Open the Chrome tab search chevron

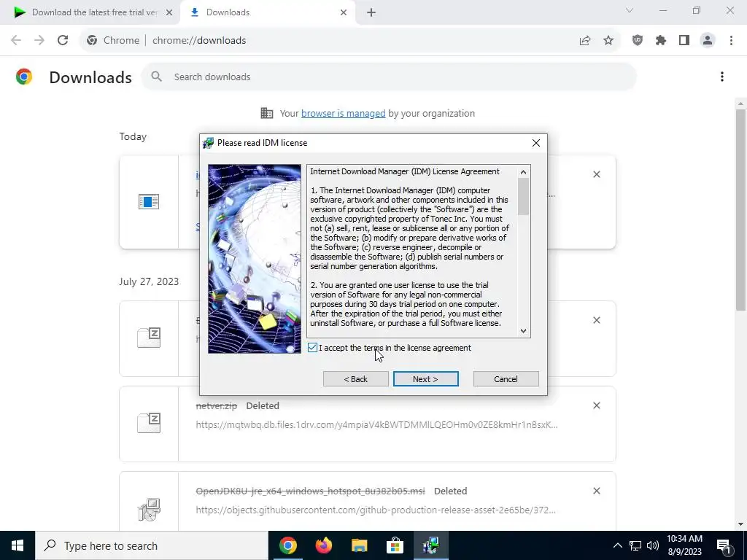[x=630, y=10]
